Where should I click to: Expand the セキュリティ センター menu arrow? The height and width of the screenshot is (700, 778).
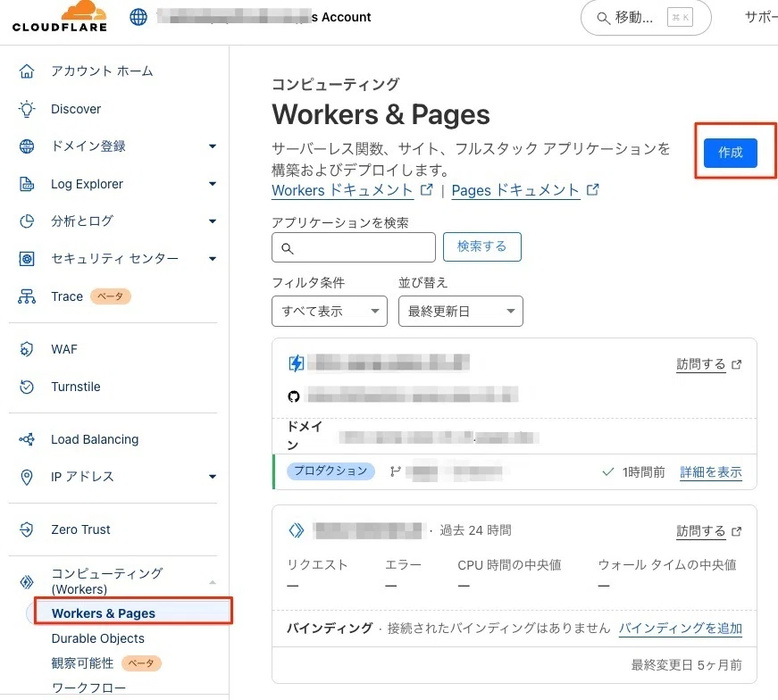(x=213, y=258)
